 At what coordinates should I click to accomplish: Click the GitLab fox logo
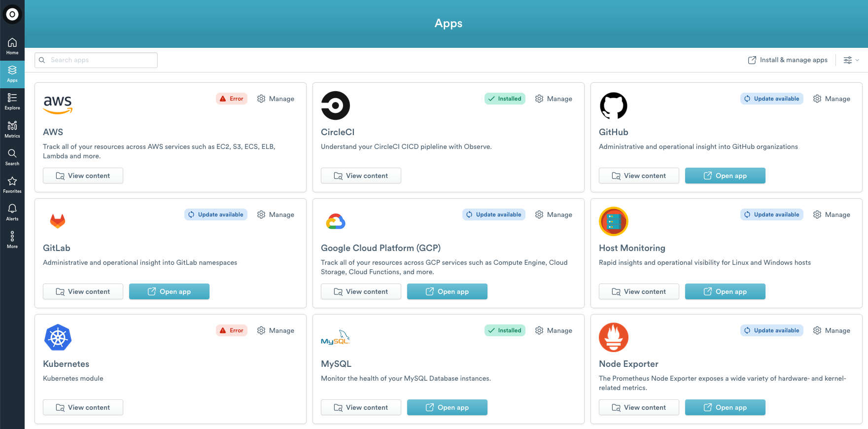pyautogui.click(x=58, y=221)
